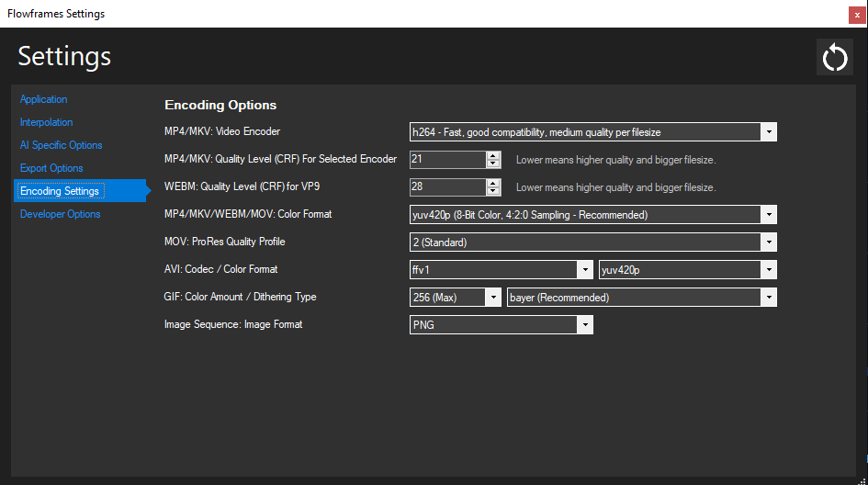Viewport: 868px width, 485px height.
Task: Click the 'Settings' page title
Action: (64, 56)
